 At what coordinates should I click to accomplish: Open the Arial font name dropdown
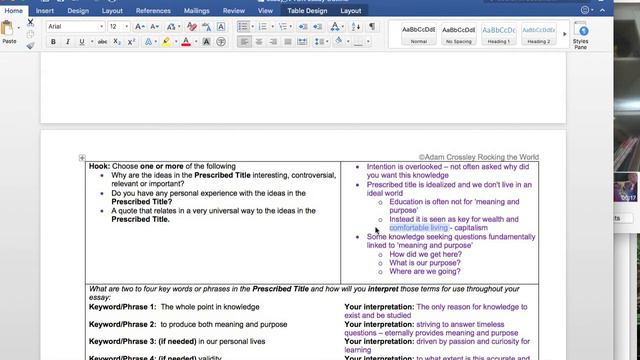click(x=101, y=27)
